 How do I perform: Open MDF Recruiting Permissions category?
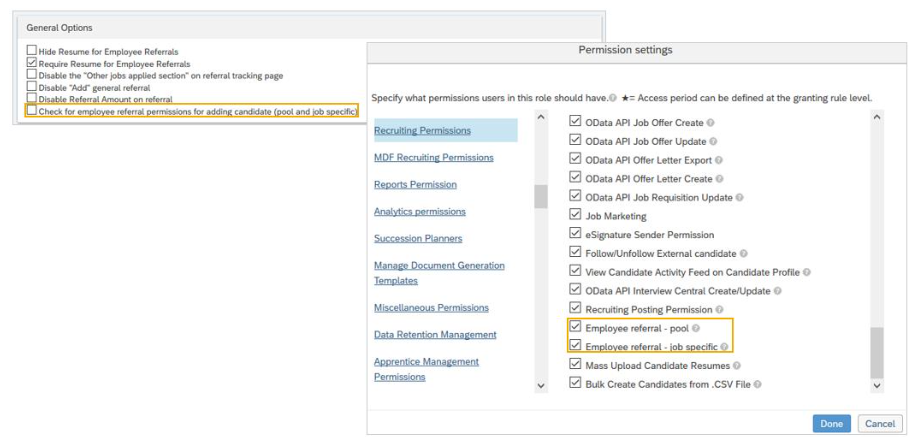coord(434,158)
